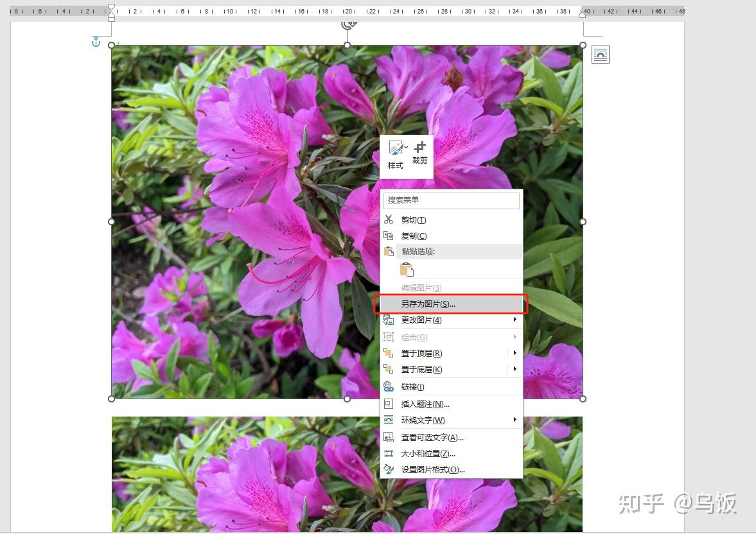Viewport: 756px width, 534px height.
Task: Click the Change Picture icon
Action: 389,320
